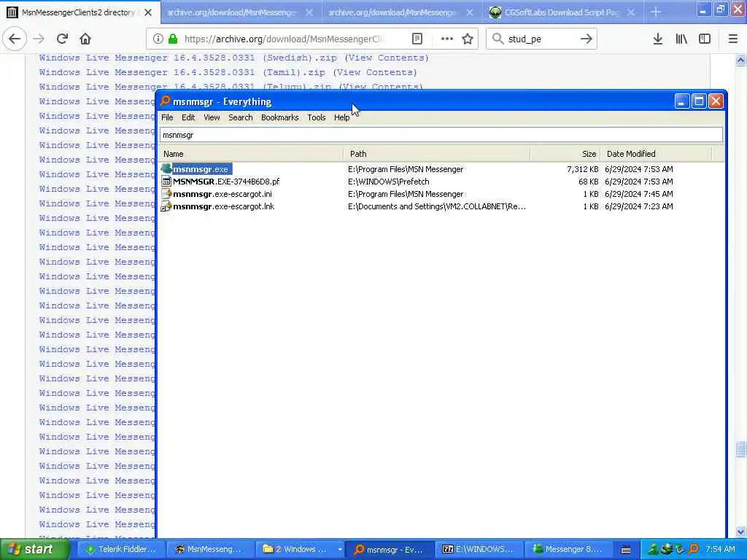Open the Edit menu in Everything
The height and width of the screenshot is (560, 747).
(188, 117)
